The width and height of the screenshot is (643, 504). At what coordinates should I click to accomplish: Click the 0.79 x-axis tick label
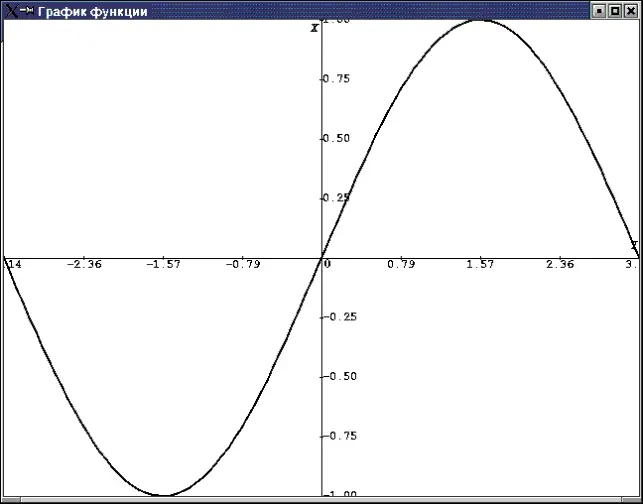[x=401, y=265]
